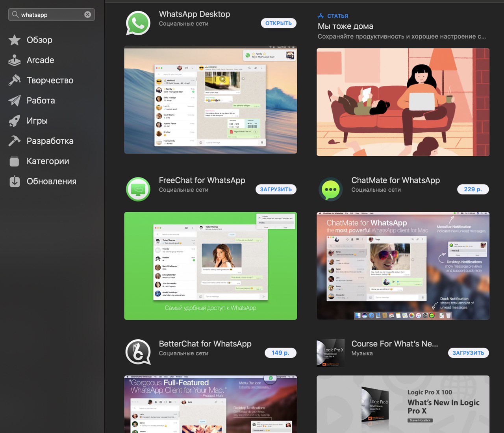Screen dimensions: 504x433
Task: Click the article subtitle Сохраняйте продуктивность
Action: (402, 37)
